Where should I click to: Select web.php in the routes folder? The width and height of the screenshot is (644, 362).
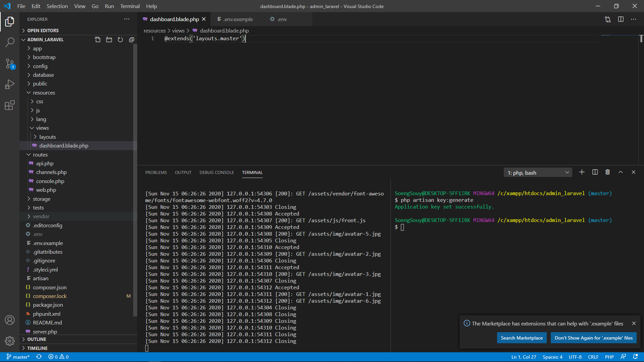pyautogui.click(x=46, y=190)
